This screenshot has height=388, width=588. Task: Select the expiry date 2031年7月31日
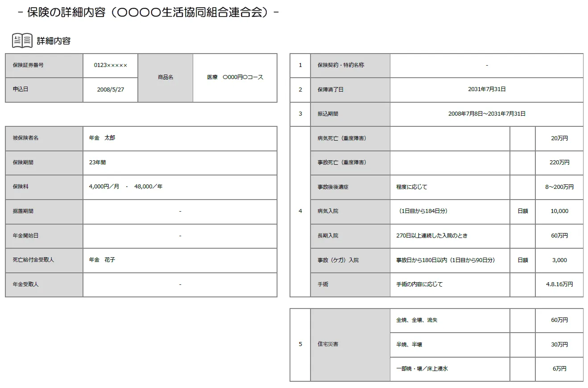point(487,89)
